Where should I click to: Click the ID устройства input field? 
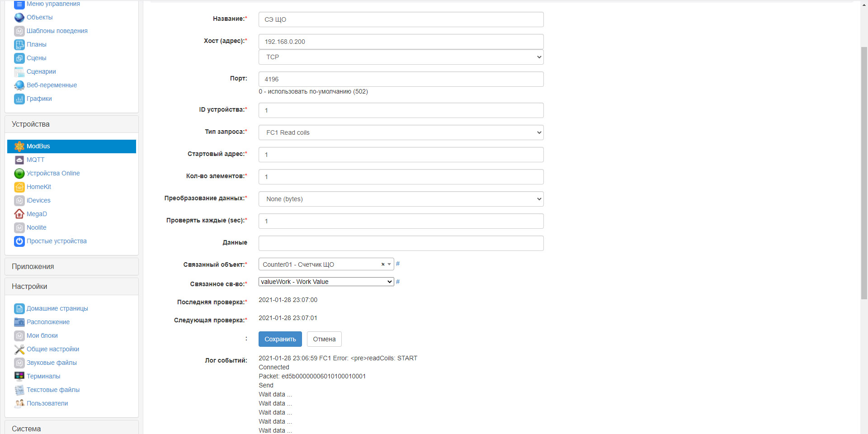401,110
